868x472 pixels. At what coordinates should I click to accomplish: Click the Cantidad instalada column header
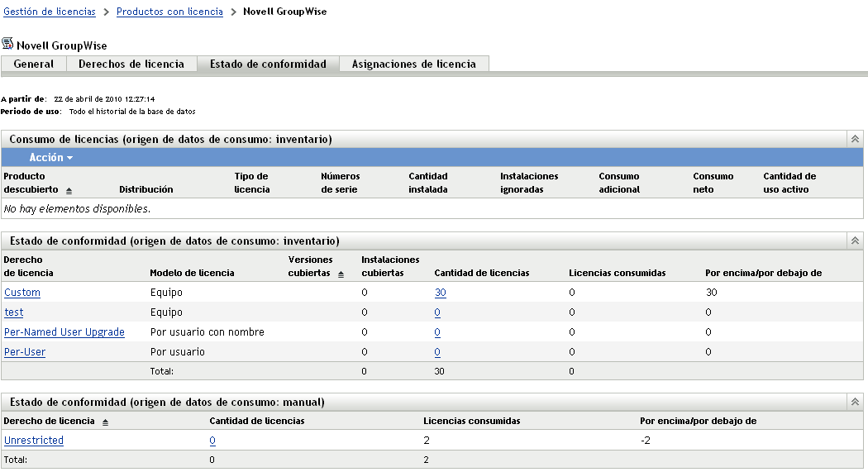(428, 183)
